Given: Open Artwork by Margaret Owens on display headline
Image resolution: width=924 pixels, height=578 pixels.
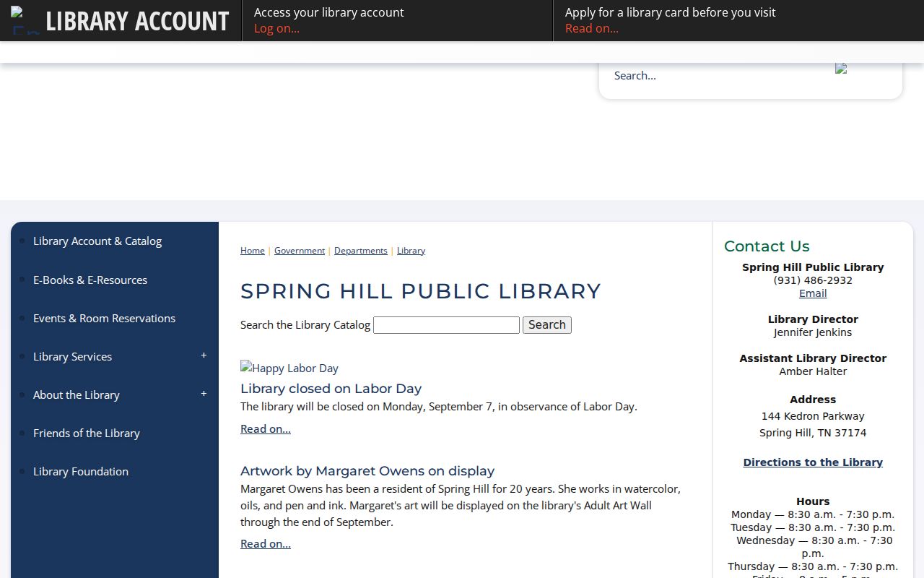Looking at the screenshot, I should click(x=367, y=471).
